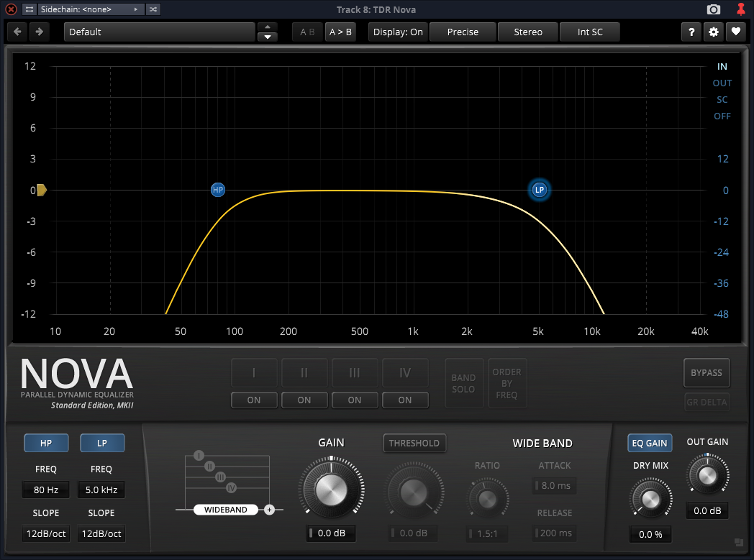The height and width of the screenshot is (560, 754).
Task: Select band III node in selector
Action: pyautogui.click(x=220, y=477)
